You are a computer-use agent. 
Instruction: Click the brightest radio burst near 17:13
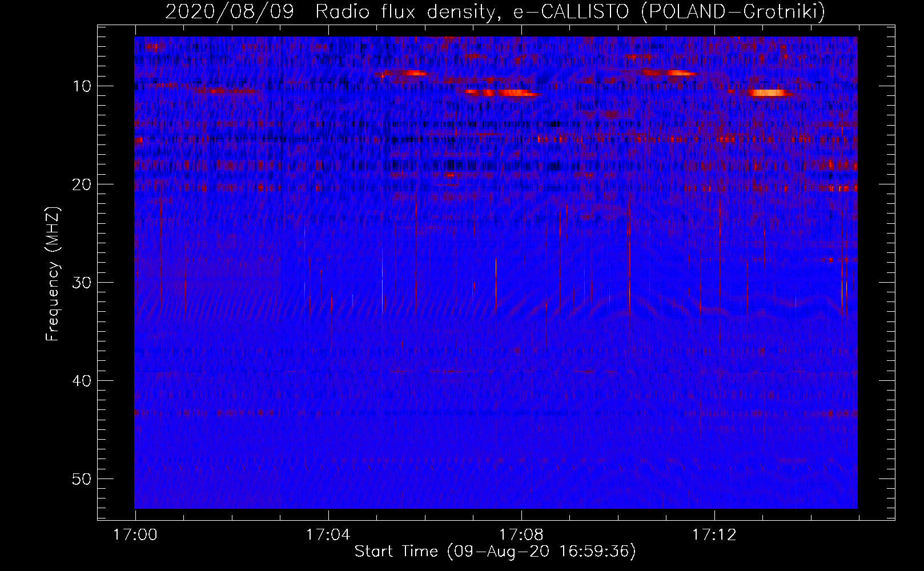point(768,93)
